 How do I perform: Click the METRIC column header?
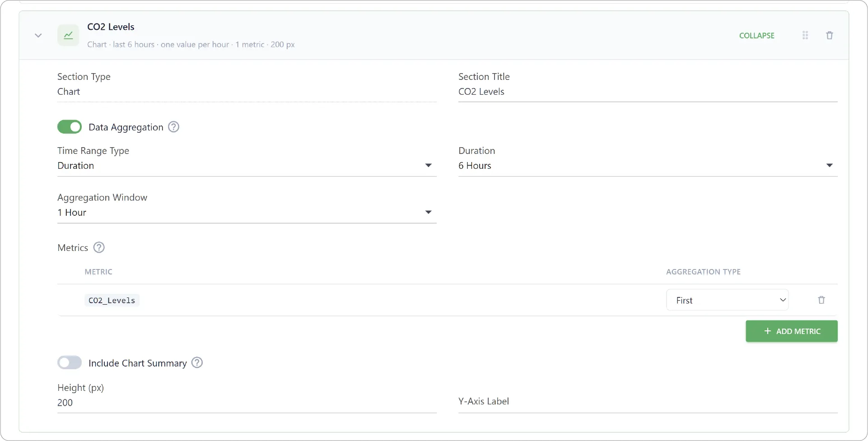click(98, 272)
